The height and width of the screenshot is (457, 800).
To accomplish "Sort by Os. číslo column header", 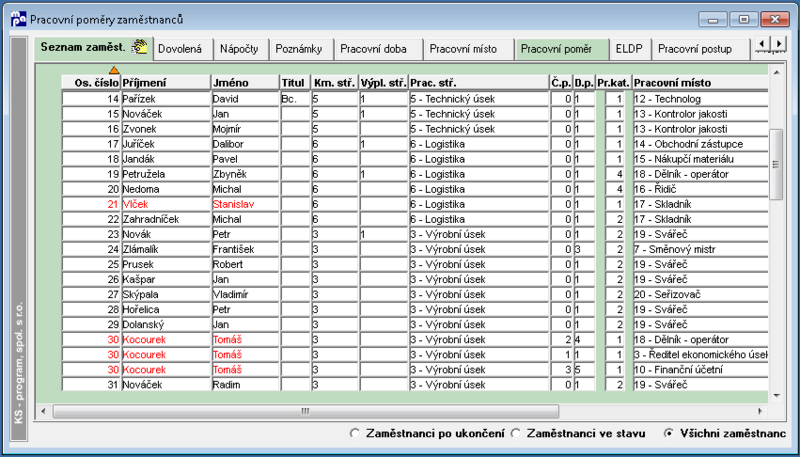I will click(x=91, y=83).
